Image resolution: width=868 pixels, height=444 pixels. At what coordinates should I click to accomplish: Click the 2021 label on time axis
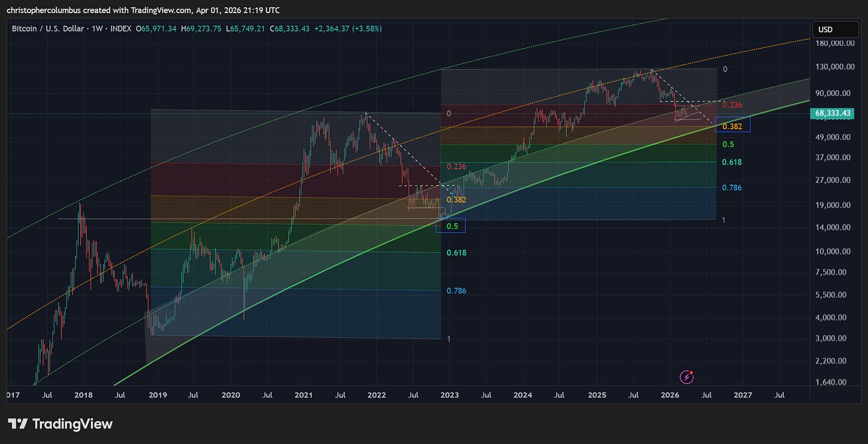(x=303, y=395)
